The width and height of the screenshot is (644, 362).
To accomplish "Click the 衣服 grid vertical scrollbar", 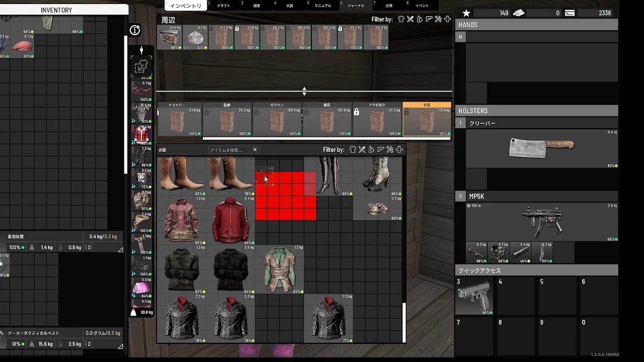I will pyautogui.click(x=404, y=322).
